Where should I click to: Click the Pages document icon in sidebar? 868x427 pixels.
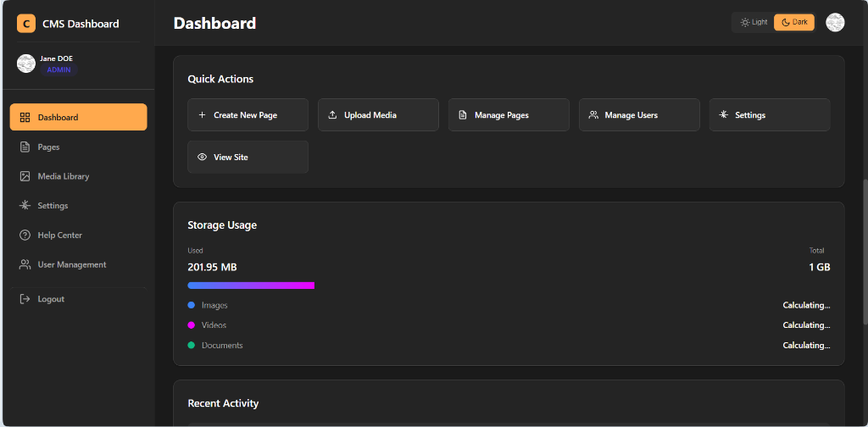pos(25,147)
